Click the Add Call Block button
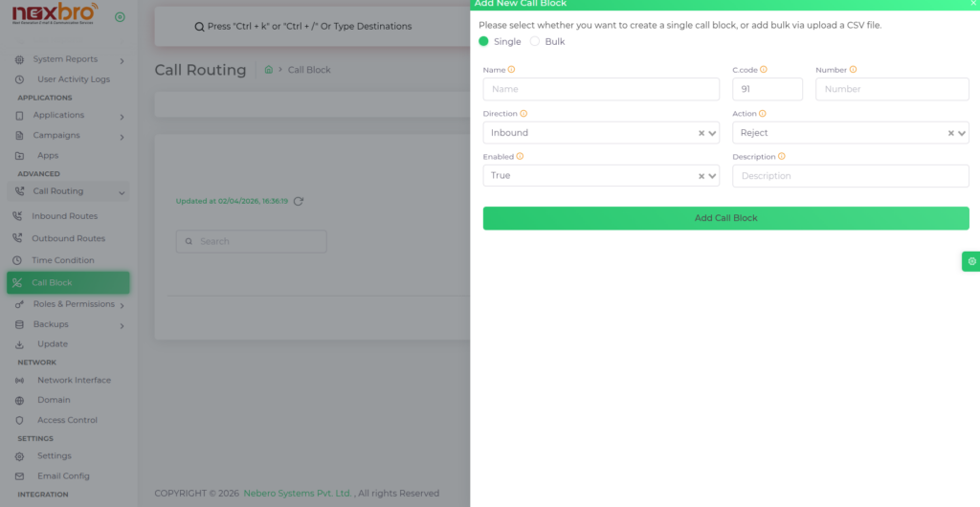980x507 pixels. [725, 218]
